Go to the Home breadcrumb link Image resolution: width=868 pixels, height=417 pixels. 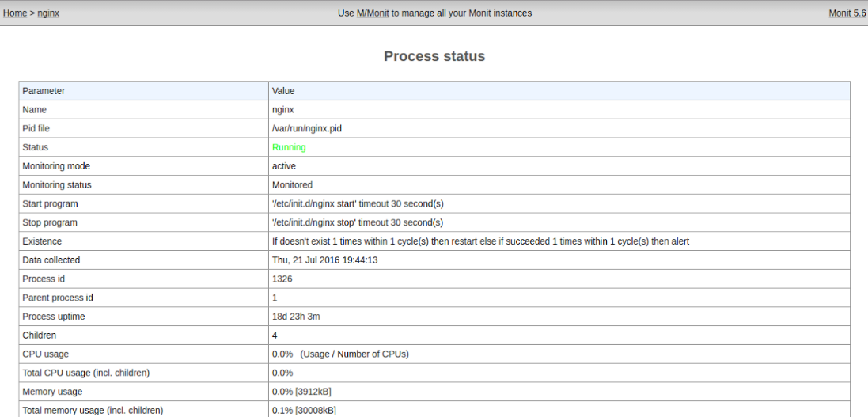click(15, 13)
